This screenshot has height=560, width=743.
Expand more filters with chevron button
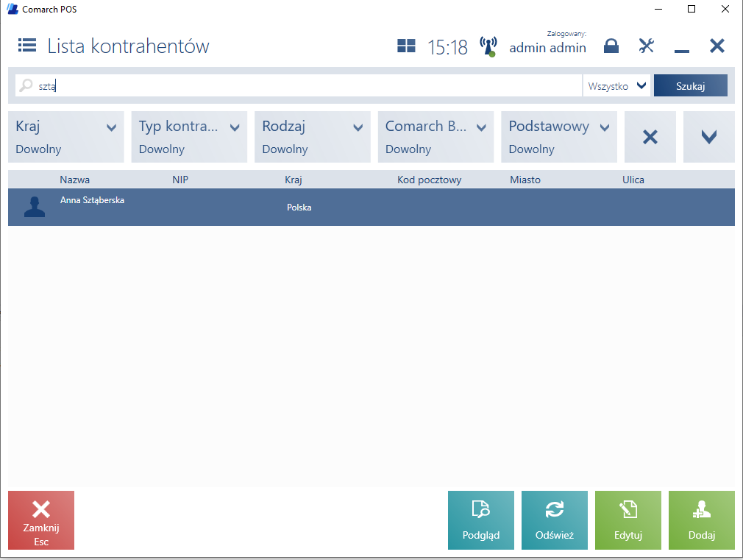[x=709, y=137]
